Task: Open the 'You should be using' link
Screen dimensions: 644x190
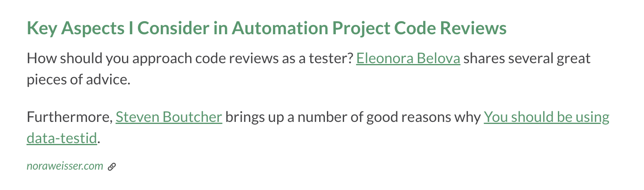Action: pyautogui.click(x=546, y=117)
